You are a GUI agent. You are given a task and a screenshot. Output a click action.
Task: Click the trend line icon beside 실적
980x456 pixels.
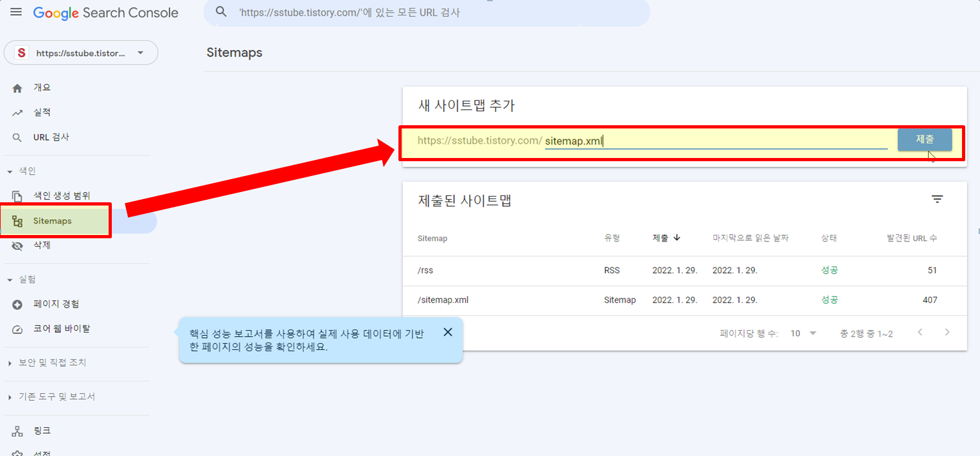[17, 113]
